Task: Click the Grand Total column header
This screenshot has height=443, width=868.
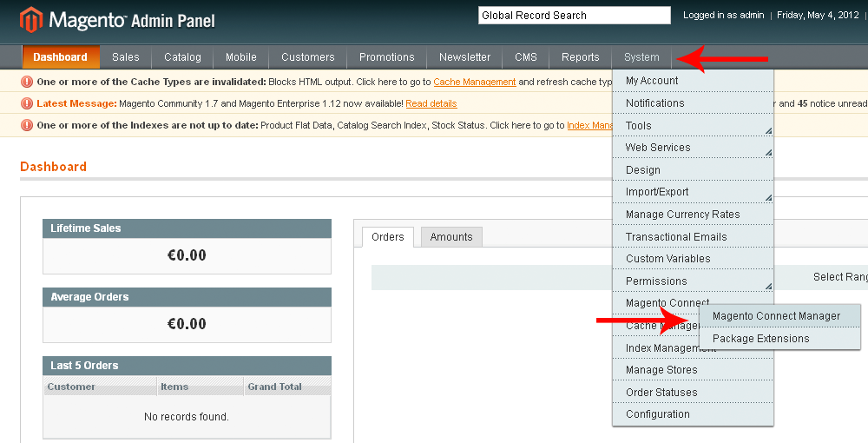Action: point(287,387)
